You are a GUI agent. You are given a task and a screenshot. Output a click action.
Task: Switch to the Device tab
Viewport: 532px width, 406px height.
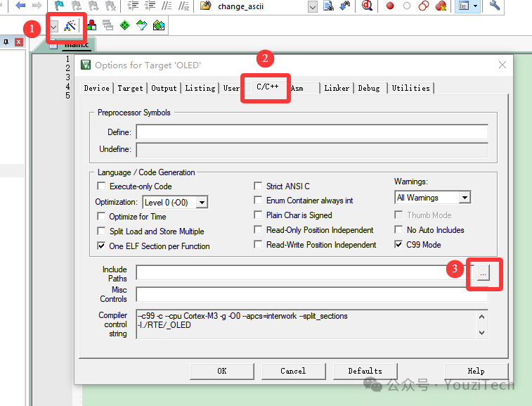click(x=97, y=89)
